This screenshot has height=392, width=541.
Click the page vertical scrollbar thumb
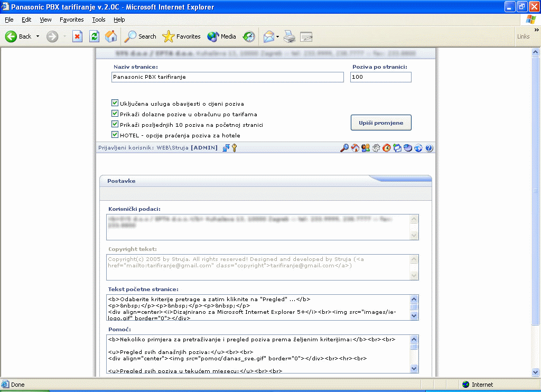[x=536, y=191]
